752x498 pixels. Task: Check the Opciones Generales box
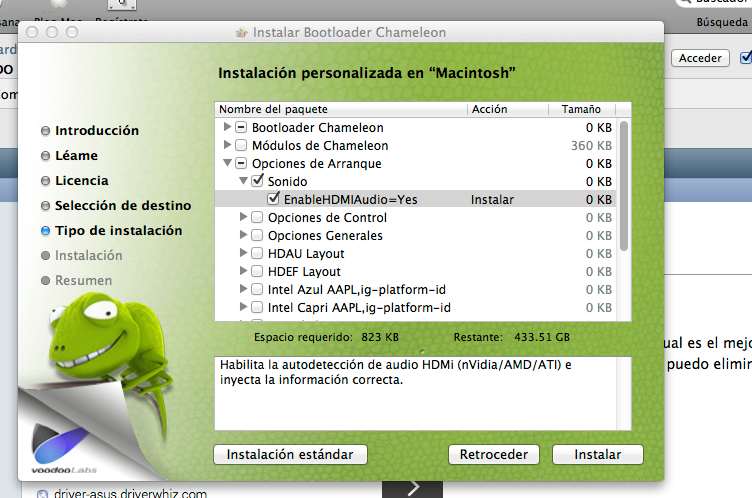pyautogui.click(x=257, y=236)
